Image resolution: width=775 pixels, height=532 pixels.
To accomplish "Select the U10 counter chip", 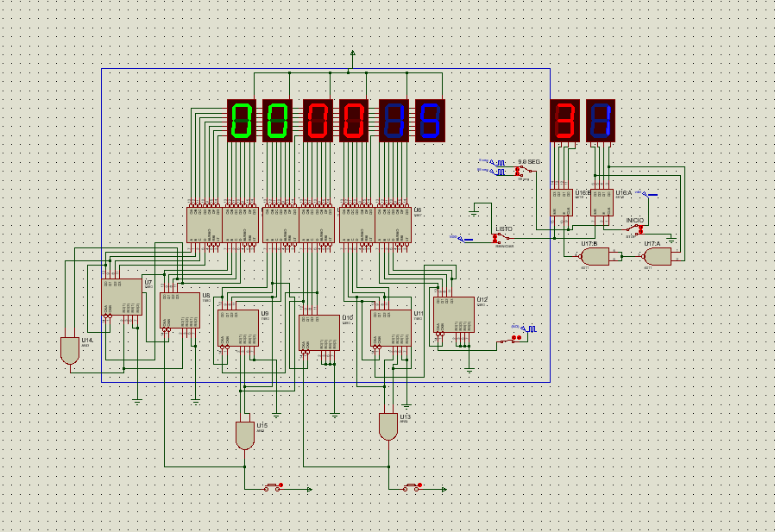I will point(318,332).
